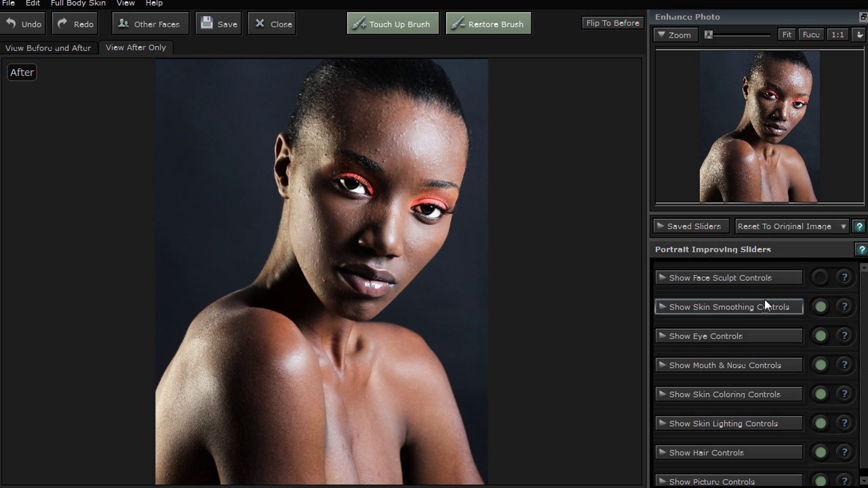Undock the Enhance Photo panel icon
The height and width of the screenshot is (488, 868).
point(863,17)
